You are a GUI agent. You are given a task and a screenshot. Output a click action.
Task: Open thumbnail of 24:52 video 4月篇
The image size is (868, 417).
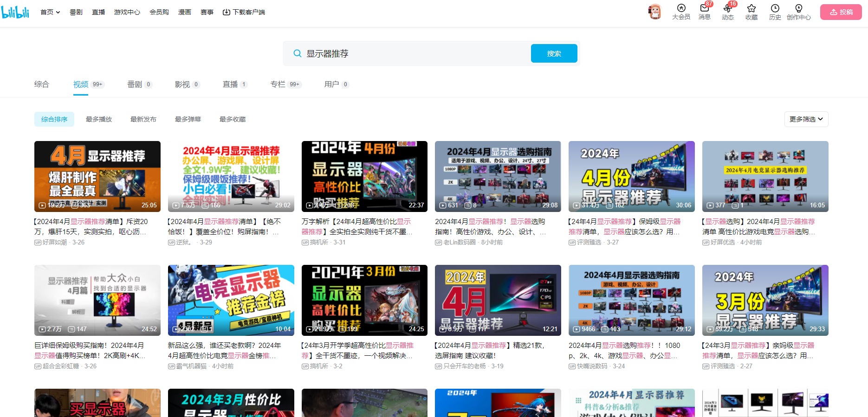click(x=97, y=300)
